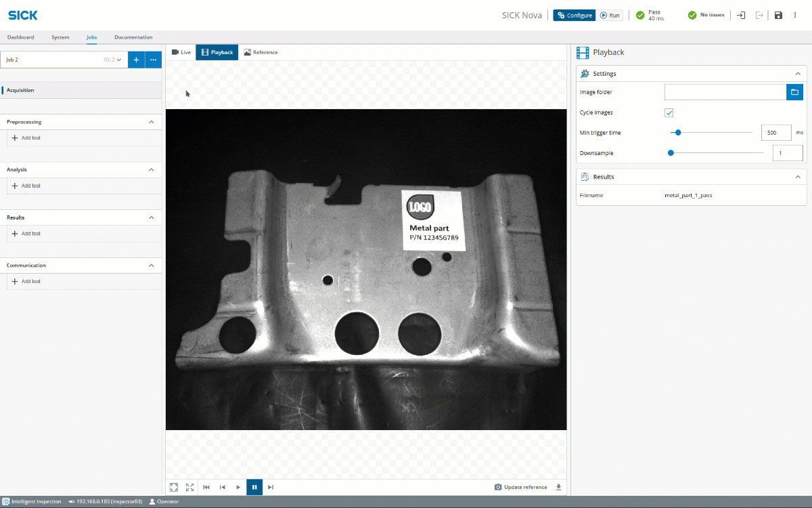Click the fit-to-view icon below image
Image resolution: width=812 pixels, height=508 pixels.
coord(174,487)
